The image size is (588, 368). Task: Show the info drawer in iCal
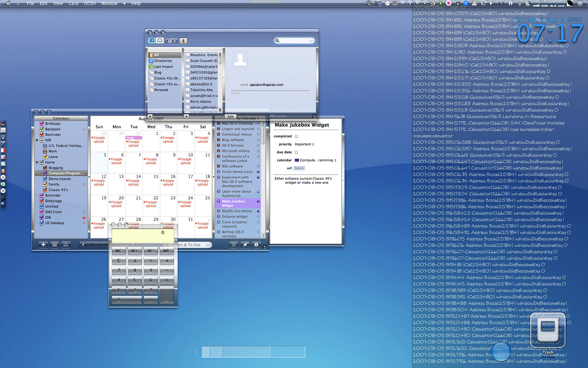pyautogui.click(x=256, y=245)
